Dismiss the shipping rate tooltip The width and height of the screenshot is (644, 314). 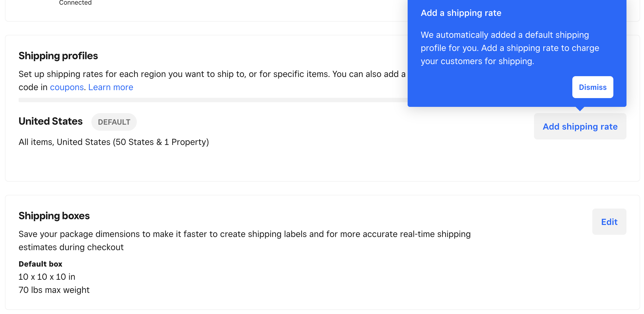(x=593, y=87)
